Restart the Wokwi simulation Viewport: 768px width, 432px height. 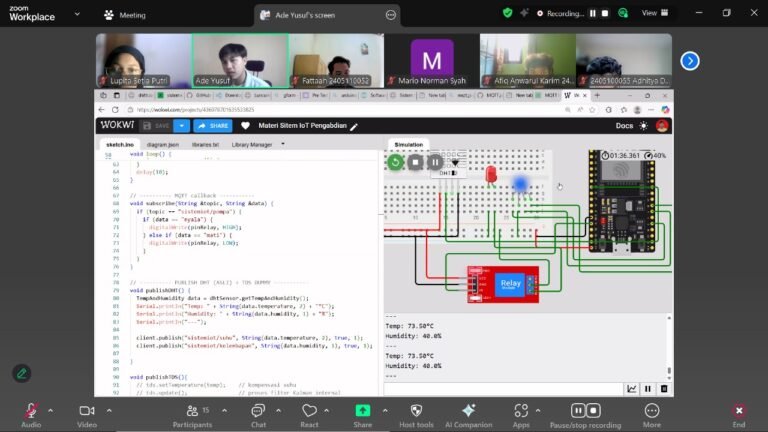pyautogui.click(x=396, y=162)
